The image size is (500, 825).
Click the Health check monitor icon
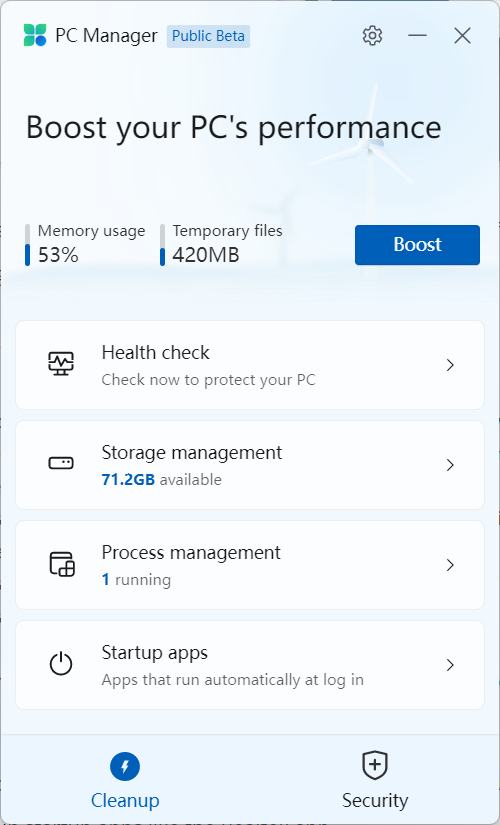61,364
